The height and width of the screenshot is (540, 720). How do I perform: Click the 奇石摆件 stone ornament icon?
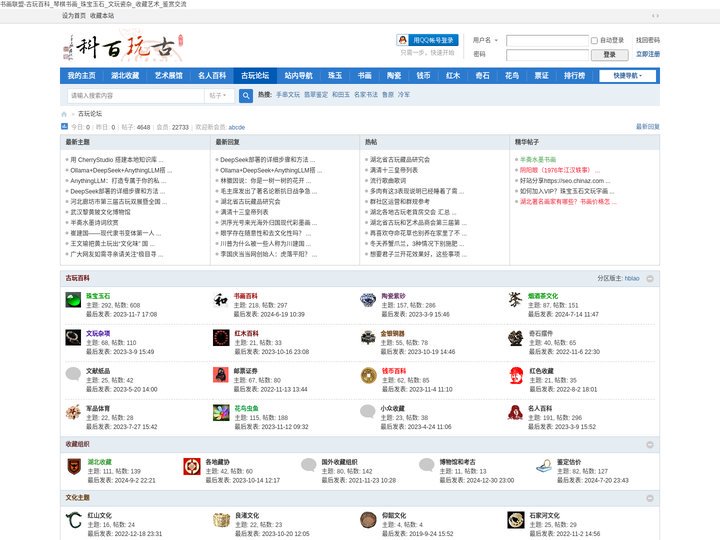(515, 338)
